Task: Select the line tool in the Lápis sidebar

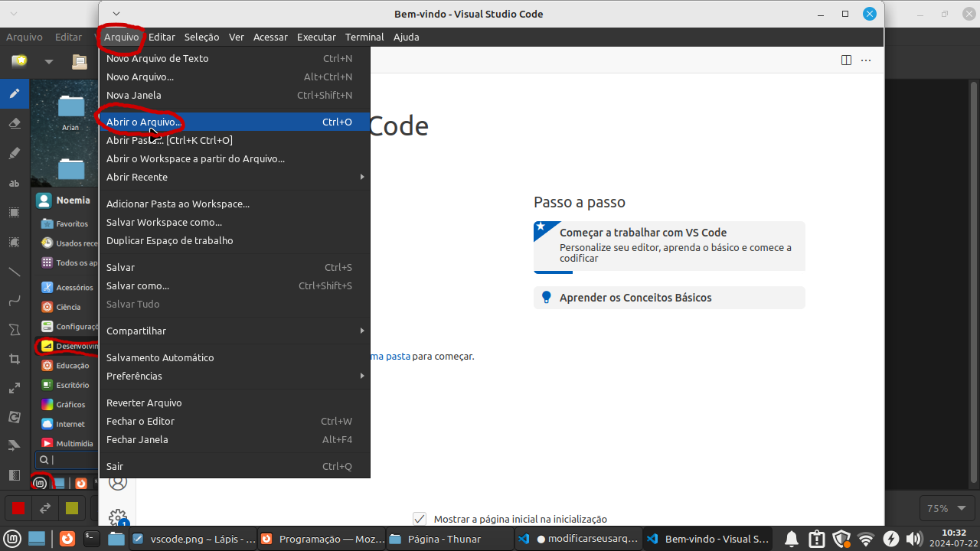Action: (x=14, y=271)
